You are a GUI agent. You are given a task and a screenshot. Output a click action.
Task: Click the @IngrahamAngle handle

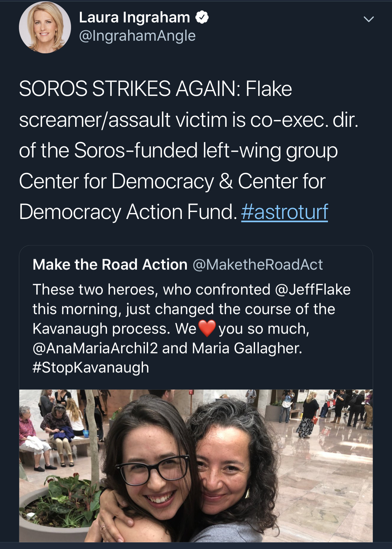tap(137, 36)
